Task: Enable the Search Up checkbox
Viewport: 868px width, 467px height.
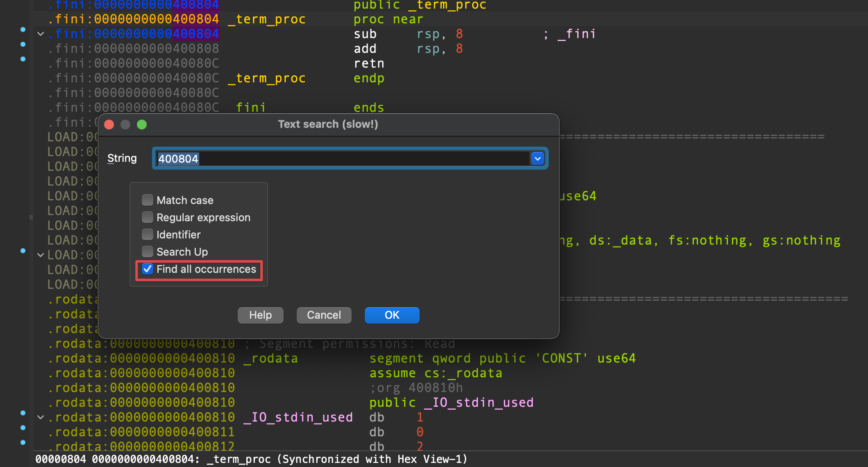Action: (148, 252)
